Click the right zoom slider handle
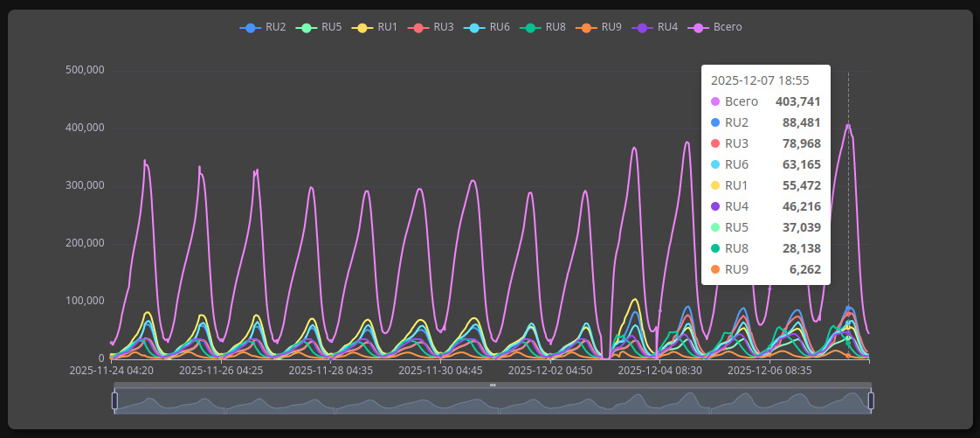 pyautogui.click(x=871, y=400)
